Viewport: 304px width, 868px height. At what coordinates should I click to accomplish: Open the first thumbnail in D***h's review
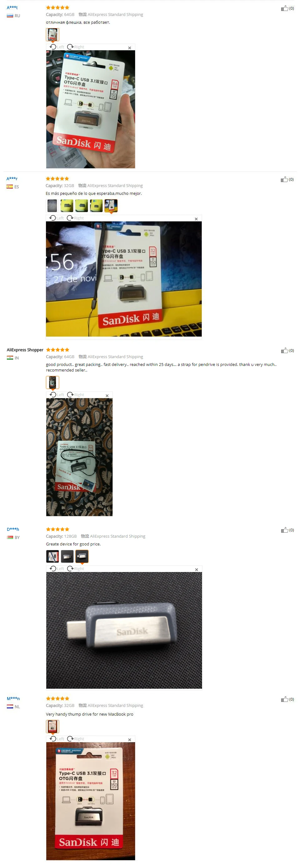52,556
